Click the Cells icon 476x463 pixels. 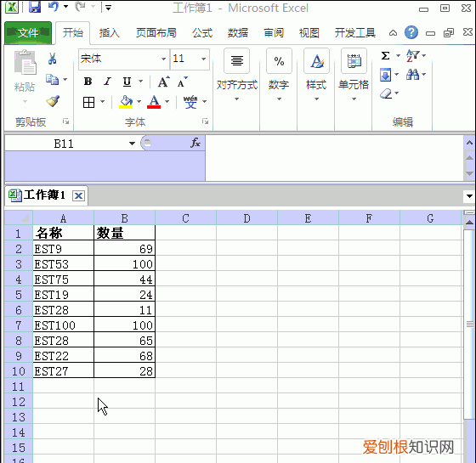coord(354,60)
